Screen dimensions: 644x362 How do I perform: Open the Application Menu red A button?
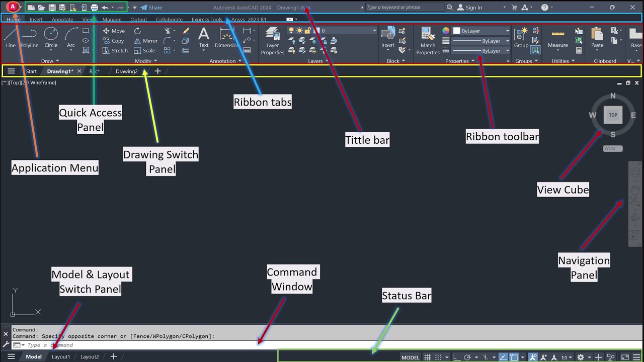point(13,7)
